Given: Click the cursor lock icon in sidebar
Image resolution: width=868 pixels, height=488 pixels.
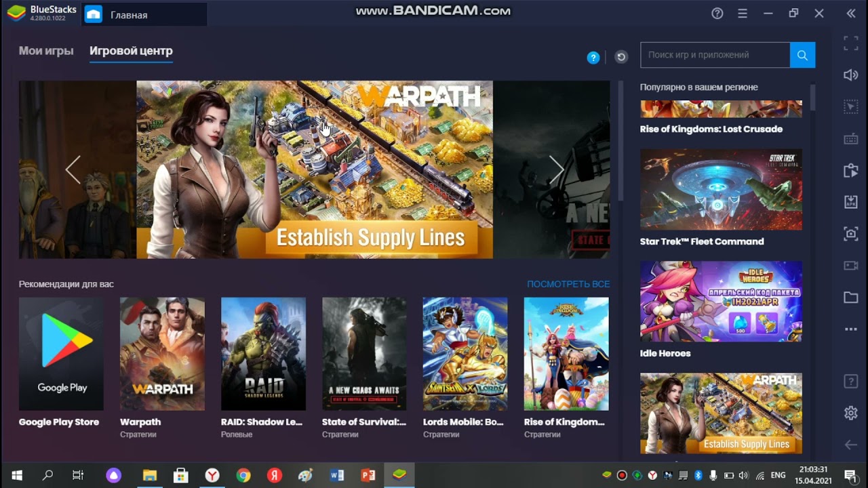Looking at the screenshot, I should pyautogui.click(x=851, y=106).
